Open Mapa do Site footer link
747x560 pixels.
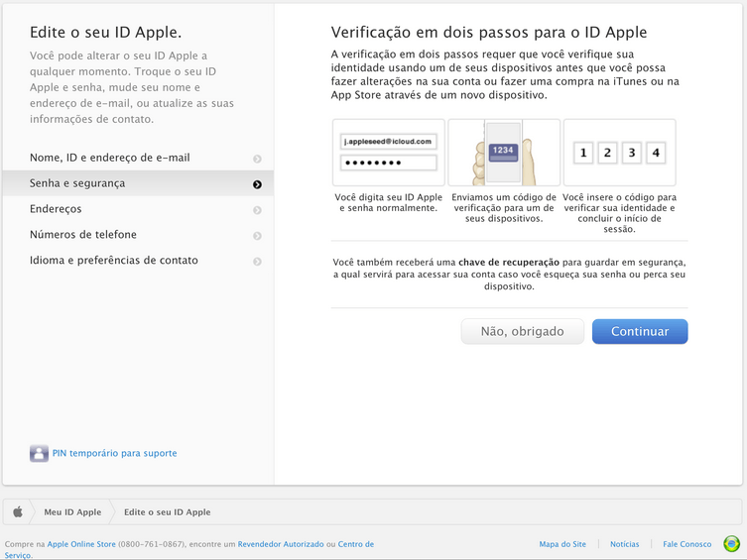pyautogui.click(x=562, y=544)
